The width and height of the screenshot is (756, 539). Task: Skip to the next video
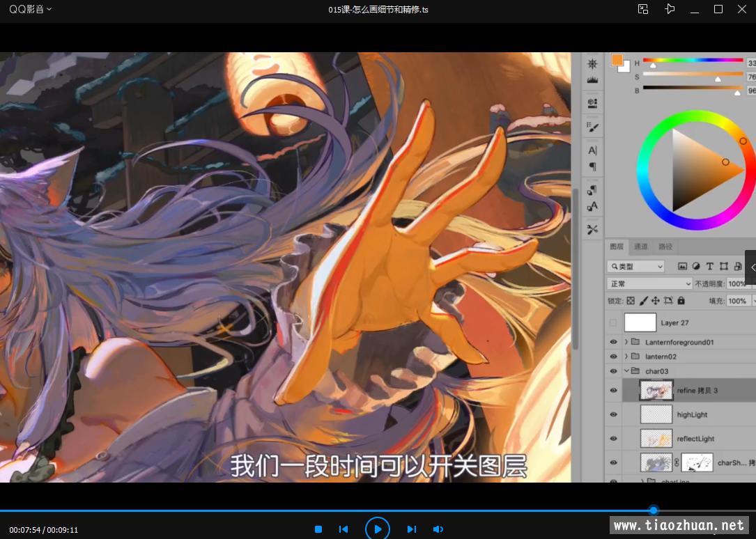[x=411, y=529]
